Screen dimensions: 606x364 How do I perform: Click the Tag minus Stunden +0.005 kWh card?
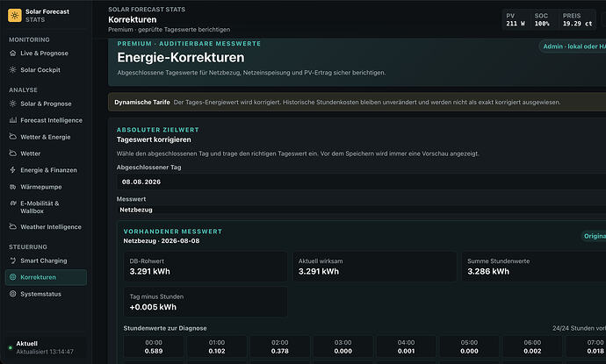coord(206,303)
